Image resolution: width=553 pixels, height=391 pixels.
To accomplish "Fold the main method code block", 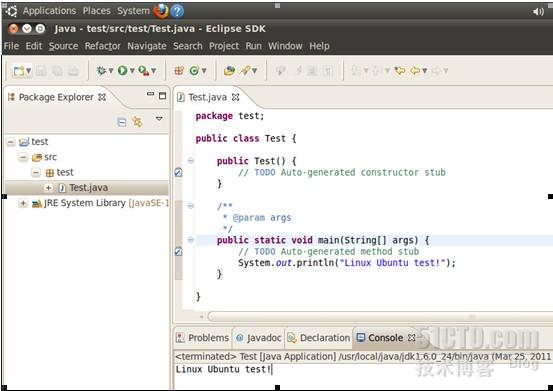I will [x=190, y=240].
